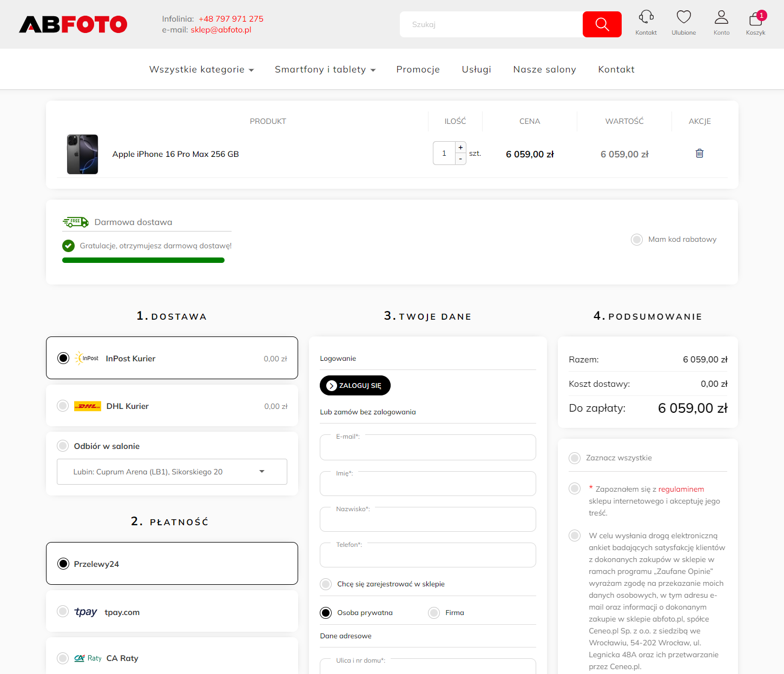
Task: Open the store regulaminem link
Action: tap(681, 488)
